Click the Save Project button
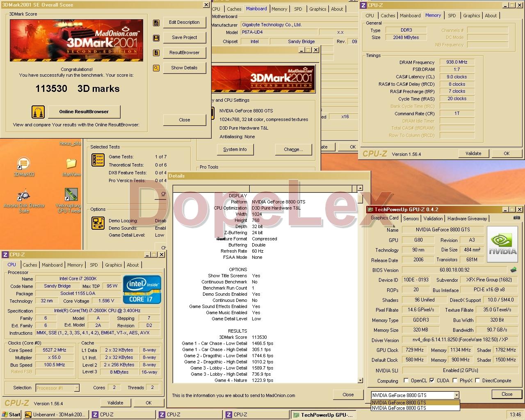 coord(184,38)
